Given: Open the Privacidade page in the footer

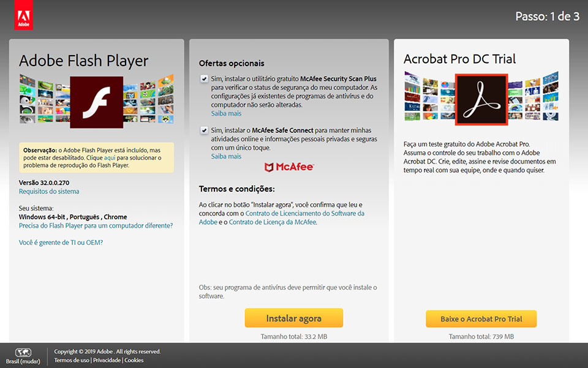Looking at the screenshot, I should pyautogui.click(x=106, y=360).
